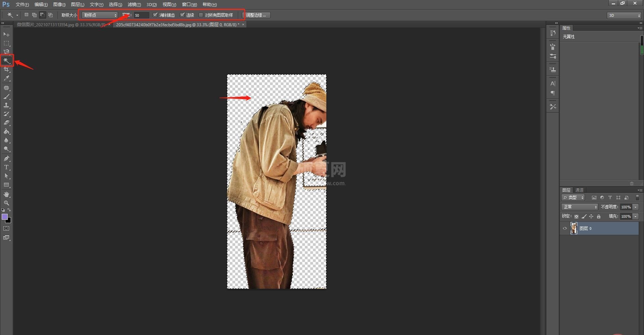Viewport: 644px width, 335px height.
Task: Select the Lasso tool
Action: (6, 52)
